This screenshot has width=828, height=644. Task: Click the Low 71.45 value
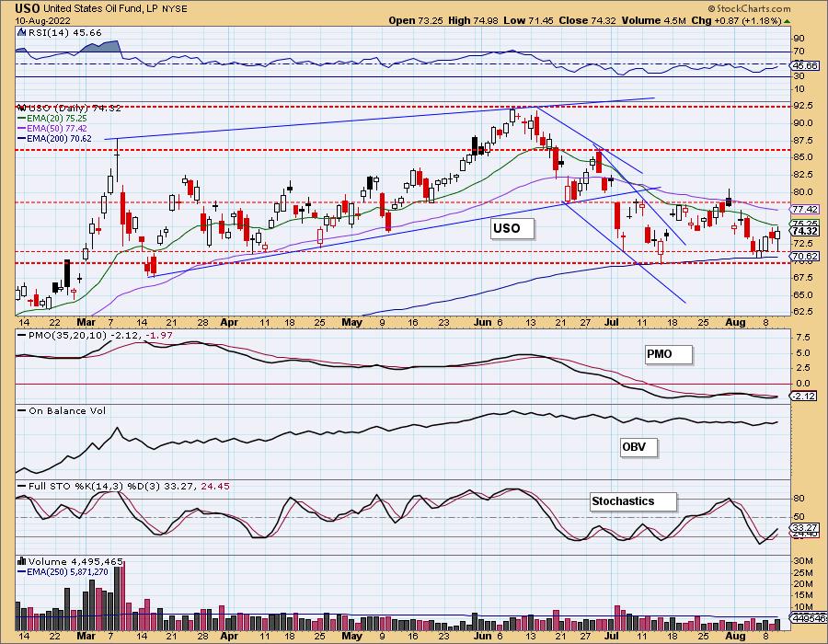pos(529,20)
